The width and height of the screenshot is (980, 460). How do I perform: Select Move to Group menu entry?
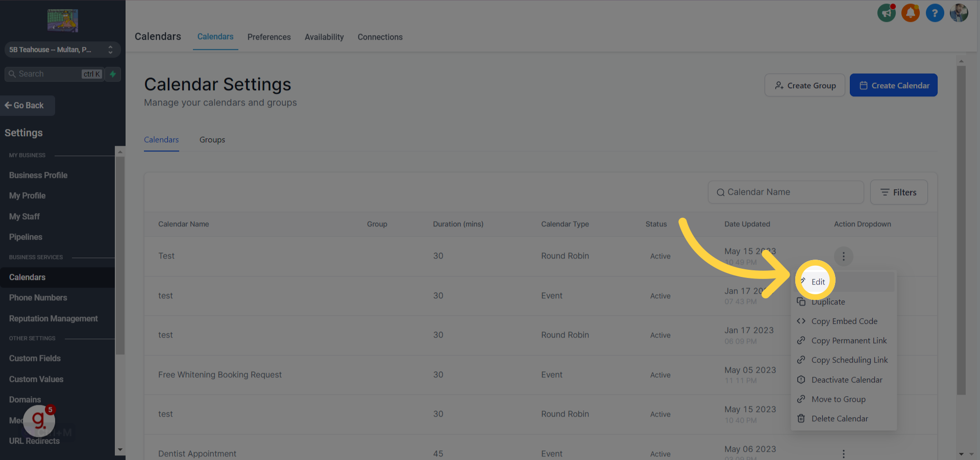pyautogui.click(x=843, y=399)
